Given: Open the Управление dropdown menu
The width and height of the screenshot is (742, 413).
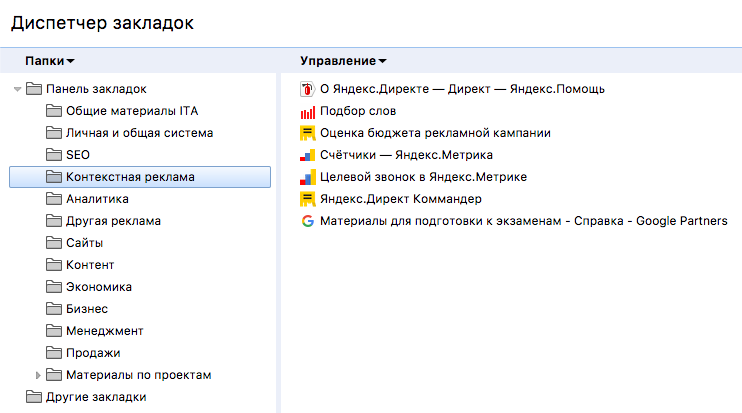Looking at the screenshot, I should click(343, 61).
